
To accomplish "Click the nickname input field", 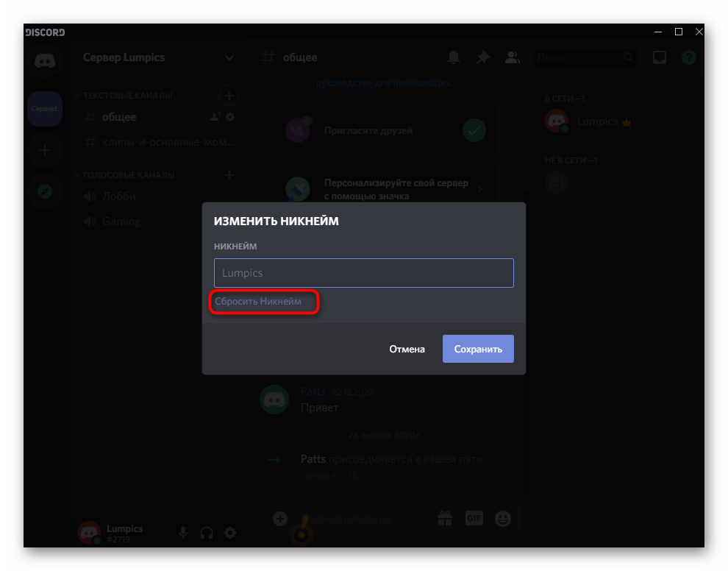I will [363, 273].
